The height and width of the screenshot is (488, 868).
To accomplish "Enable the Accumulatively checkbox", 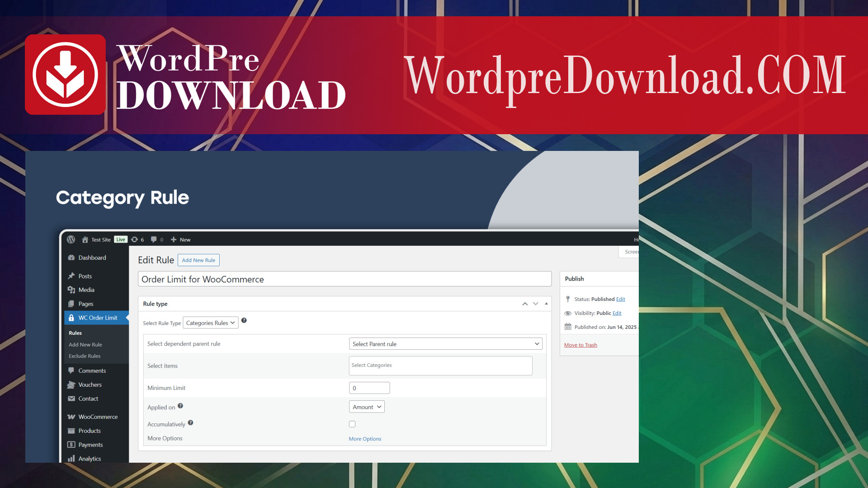I will pyautogui.click(x=352, y=424).
